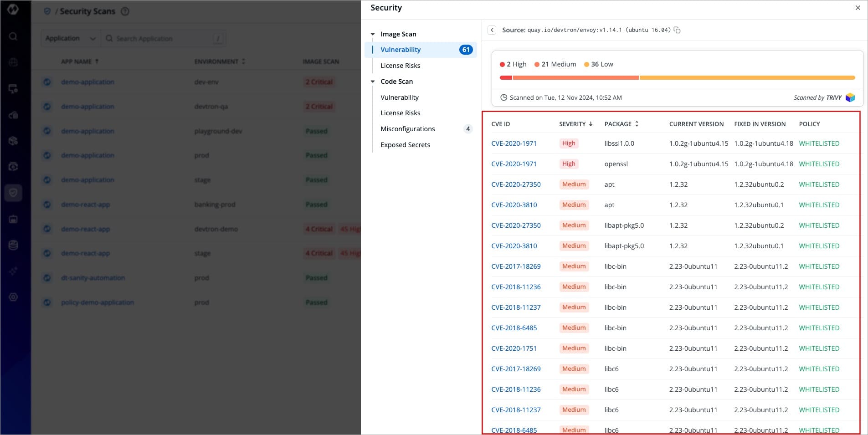
Task: Click the Devtron logo at top left
Action: point(13,10)
